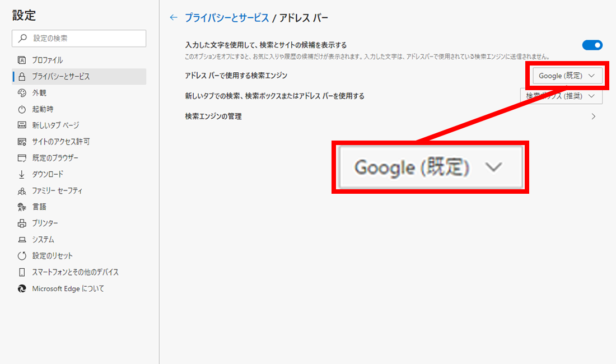Focus the 設定の検索 search field
The height and width of the screenshot is (364, 616).
tap(79, 39)
